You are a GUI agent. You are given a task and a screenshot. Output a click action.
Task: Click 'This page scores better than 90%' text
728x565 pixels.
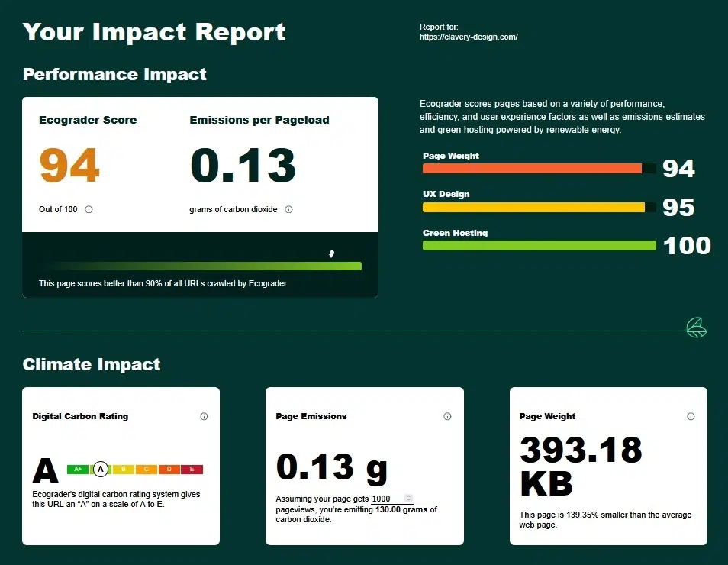tap(163, 283)
